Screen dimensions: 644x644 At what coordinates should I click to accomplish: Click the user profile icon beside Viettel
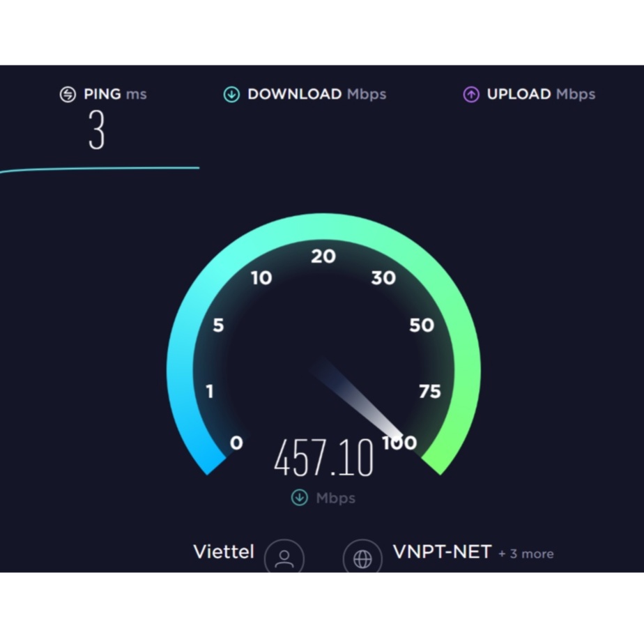point(284,556)
